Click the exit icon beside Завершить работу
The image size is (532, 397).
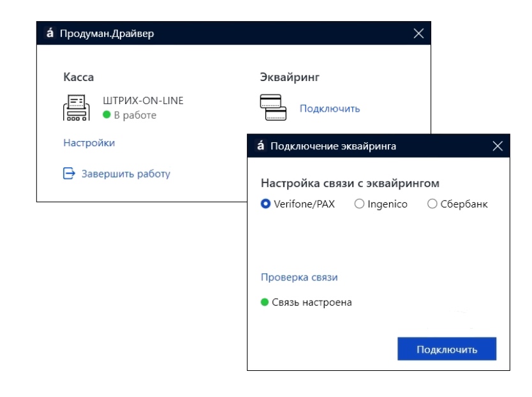pyautogui.click(x=70, y=173)
